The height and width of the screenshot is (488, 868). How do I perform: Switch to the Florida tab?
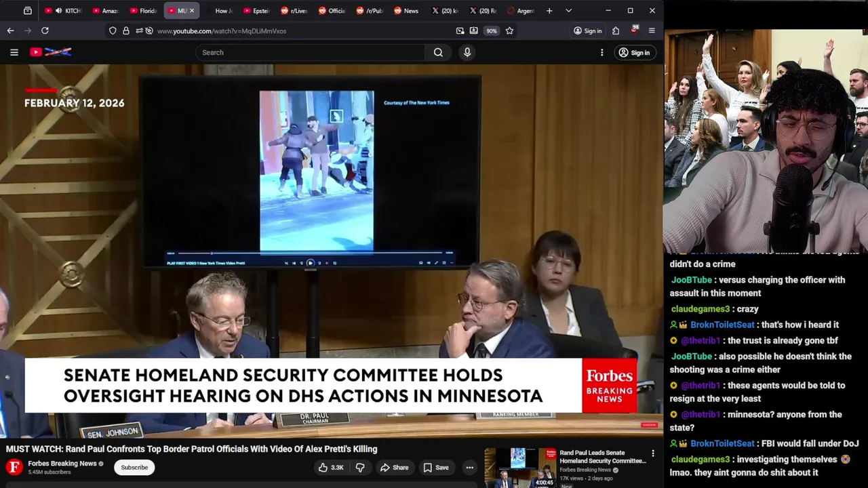(x=143, y=11)
